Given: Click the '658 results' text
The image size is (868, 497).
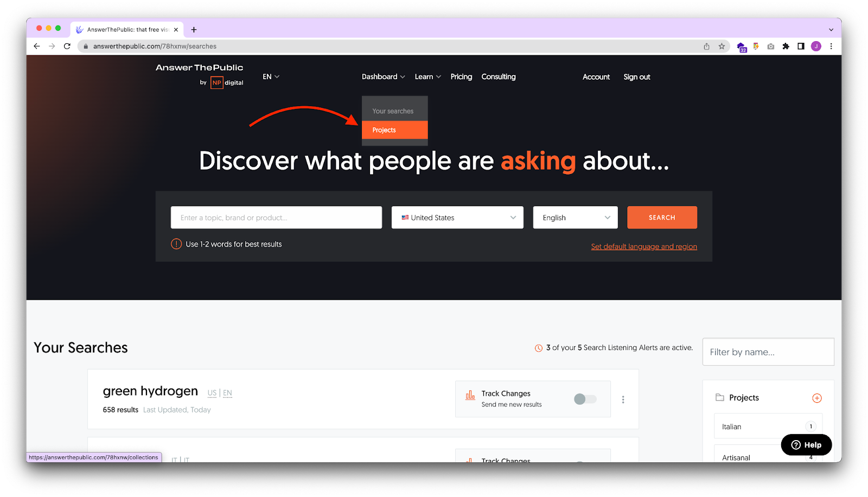Looking at the screenshot, I should (x=120, y=410).
